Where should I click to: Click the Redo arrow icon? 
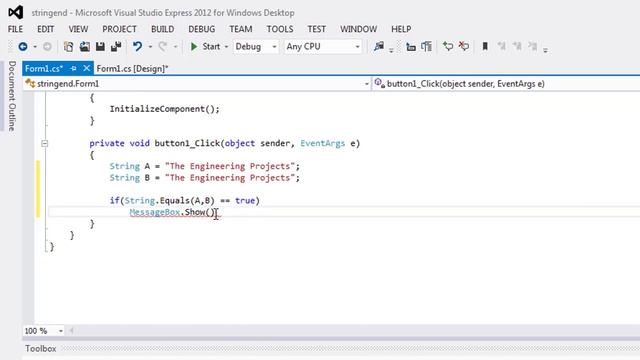click(163, 47)
